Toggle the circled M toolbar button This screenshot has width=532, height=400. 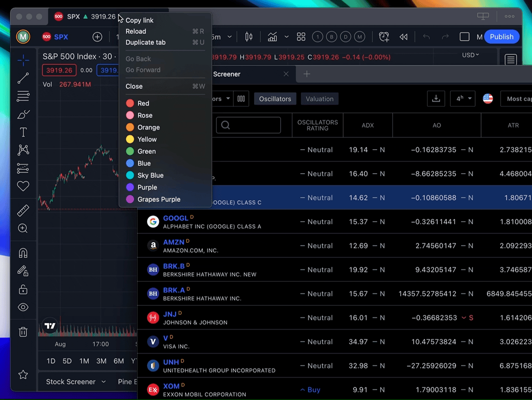click(x=359, y=37)
